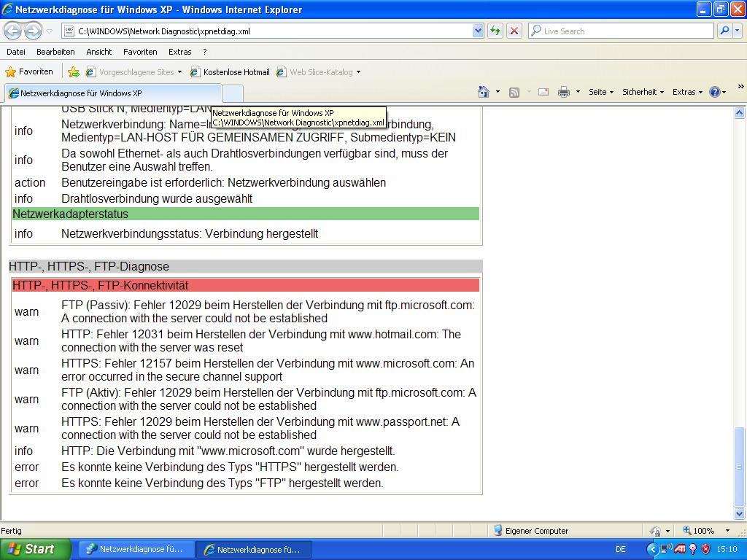Click the Read Mail envelope icon
Viewport: 747px width, 560px height.
click(543, 92)
